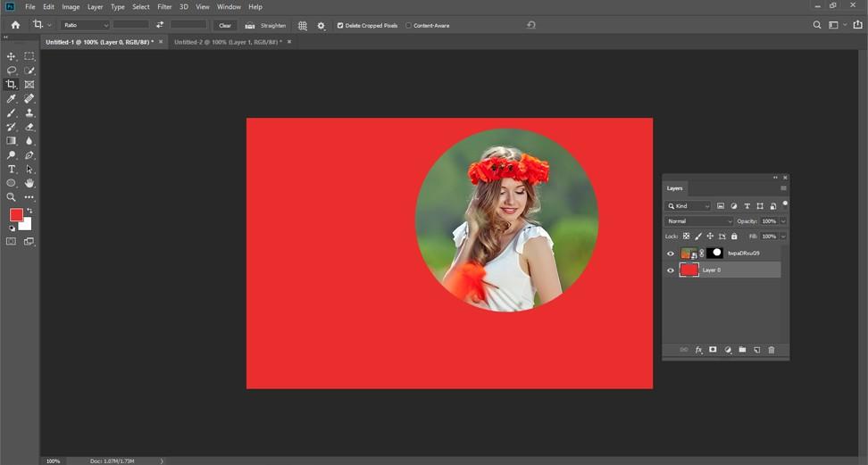Viewport: 868px width, 465px height.
Task: Go to the Home screen
Action: point(15,25)
